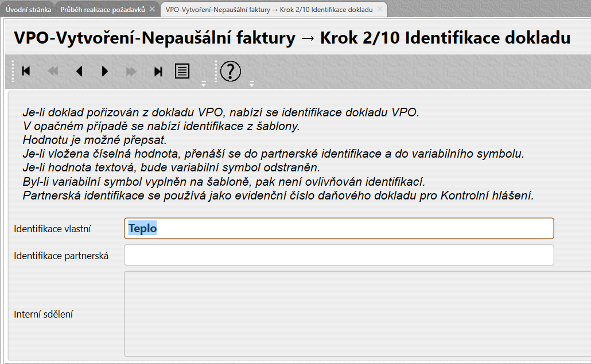Expand the navigation toolbar overflow arrow
Image resolution: width=591 pixels, height=364 pixels.
203,84
